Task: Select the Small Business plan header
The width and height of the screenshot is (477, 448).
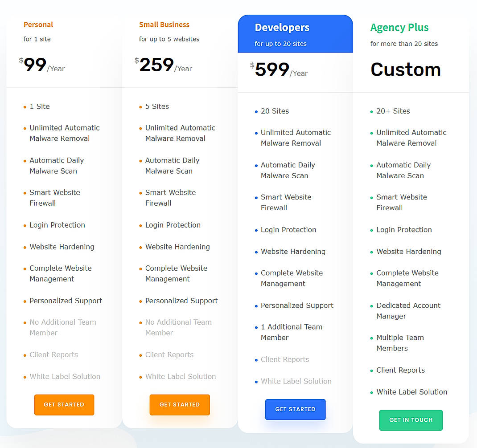Action: coord(164,24)
